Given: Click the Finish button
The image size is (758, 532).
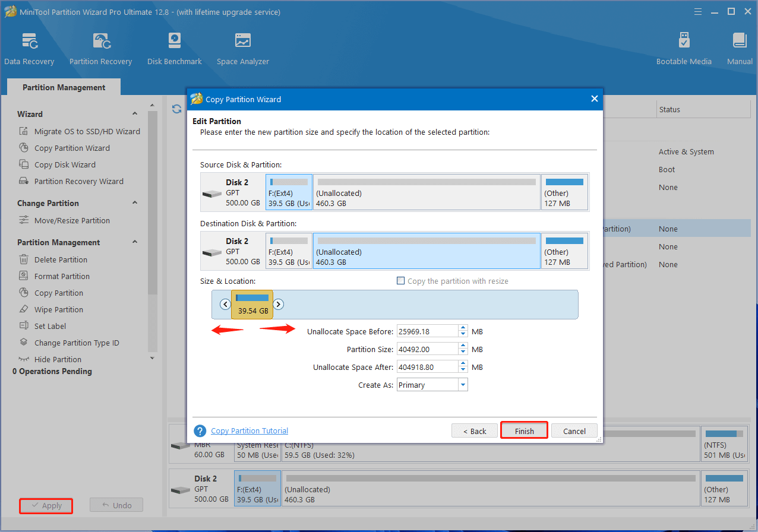Looking at the screenshot, I should point(524,431).
